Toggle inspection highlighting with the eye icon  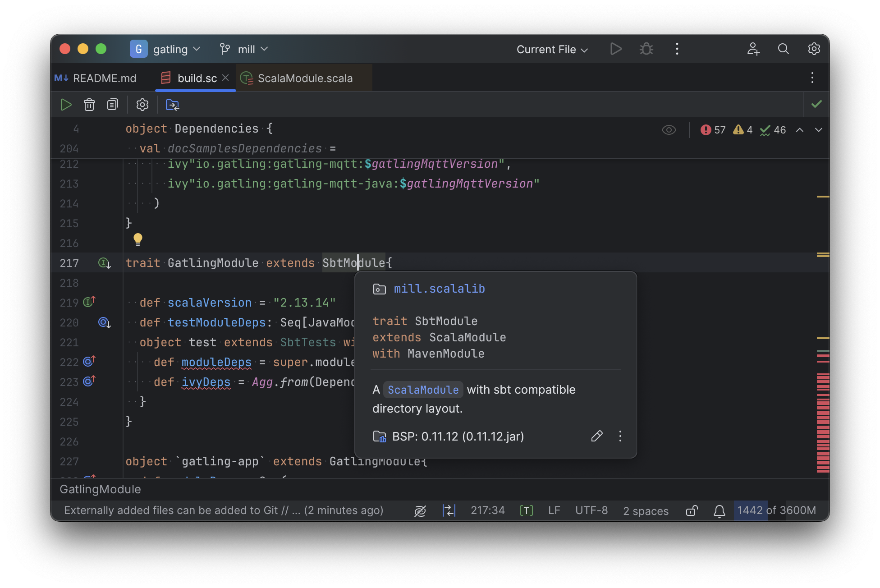[x=669, y=130]
